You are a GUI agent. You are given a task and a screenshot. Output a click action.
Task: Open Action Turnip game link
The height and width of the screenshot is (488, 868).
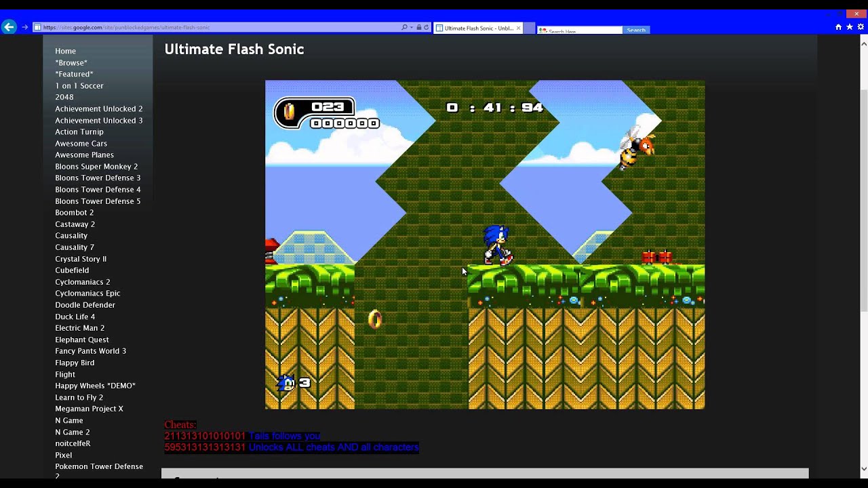[79, 131]
